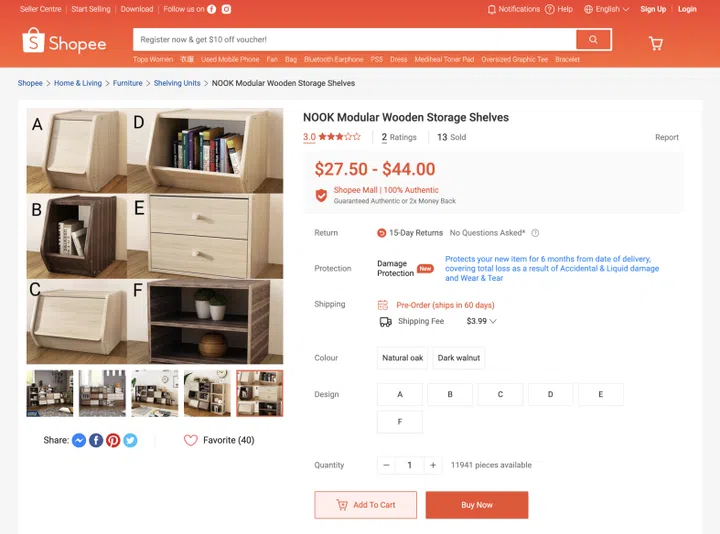Image resolution: width=720 pixels, height=534 pixels.
Task: Select the Dark walnut colour option
Action: coord(459,358)
